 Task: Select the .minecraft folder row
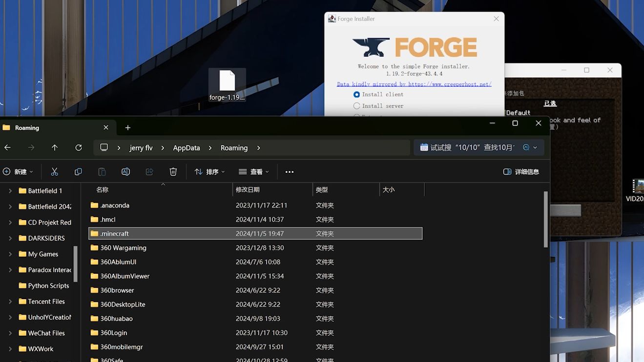click(x=255, y=234)
